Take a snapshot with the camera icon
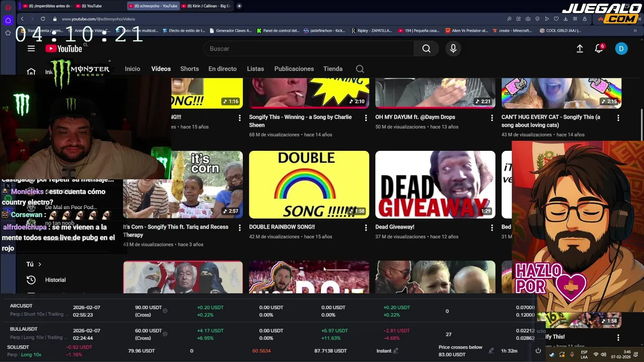644x362 pixels. point(528,19)
